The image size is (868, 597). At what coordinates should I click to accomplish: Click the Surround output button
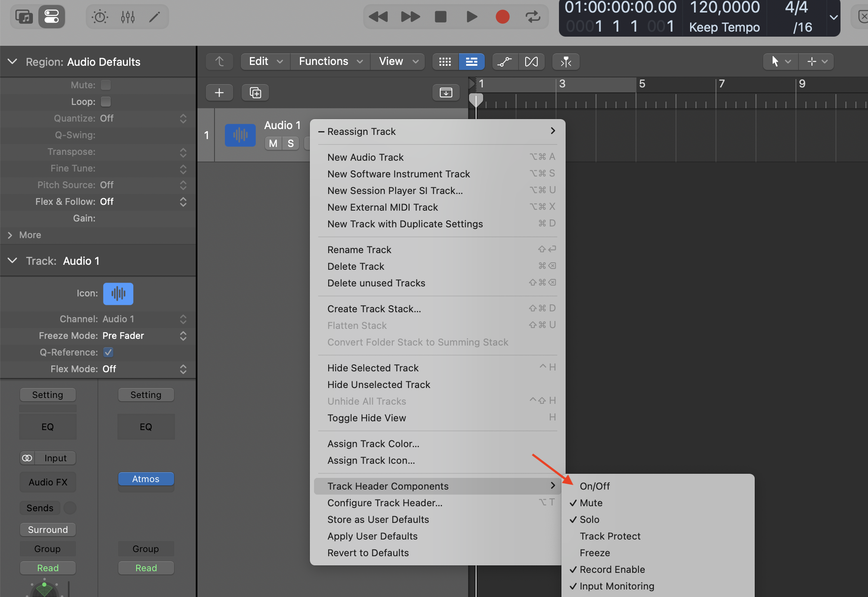[48, 530]
